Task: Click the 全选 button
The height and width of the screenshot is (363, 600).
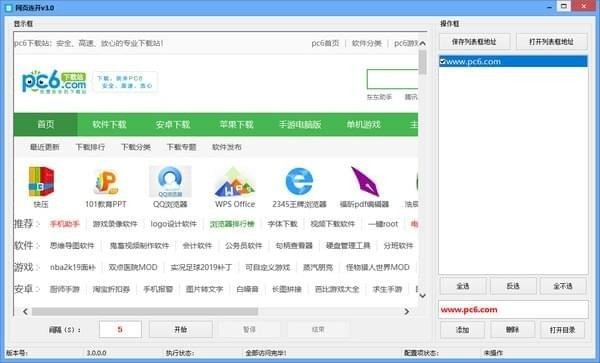Action: pyautogui.click(x=463, y=286)
